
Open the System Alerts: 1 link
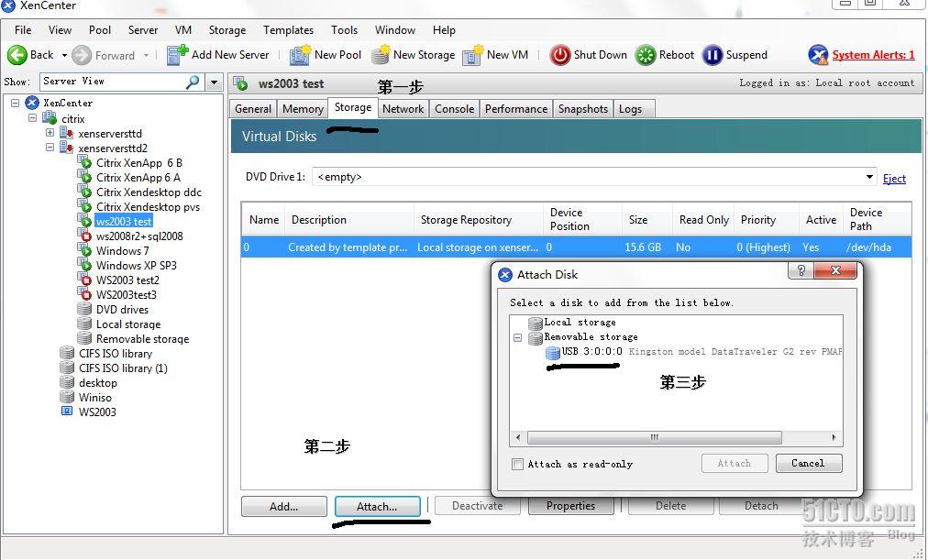[x=873, y=55]
